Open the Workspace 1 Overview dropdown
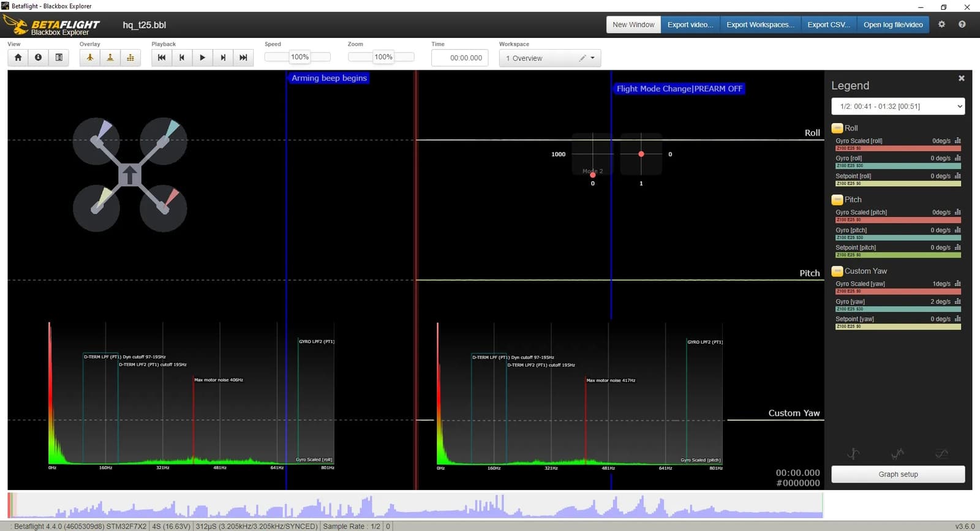 coord(550,58)
